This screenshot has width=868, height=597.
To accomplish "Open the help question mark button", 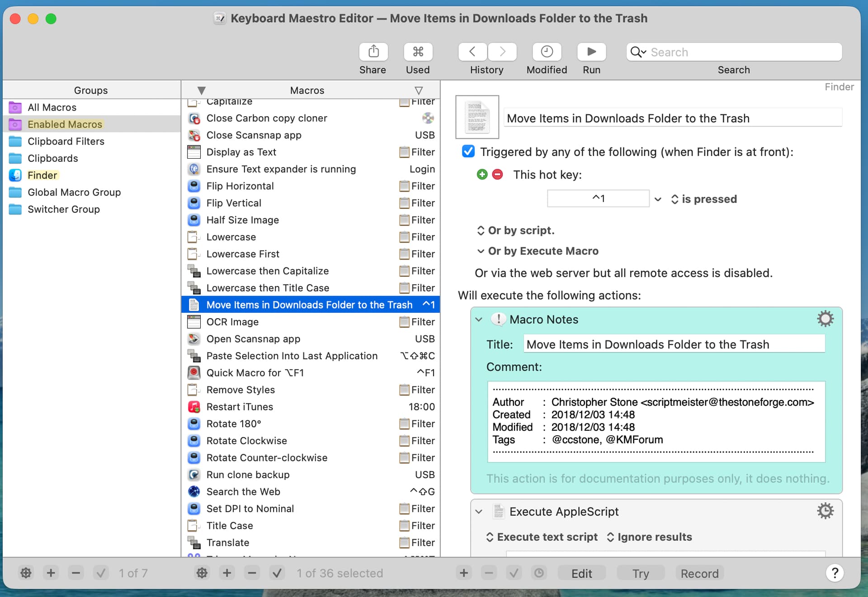I will pos(835,573).
